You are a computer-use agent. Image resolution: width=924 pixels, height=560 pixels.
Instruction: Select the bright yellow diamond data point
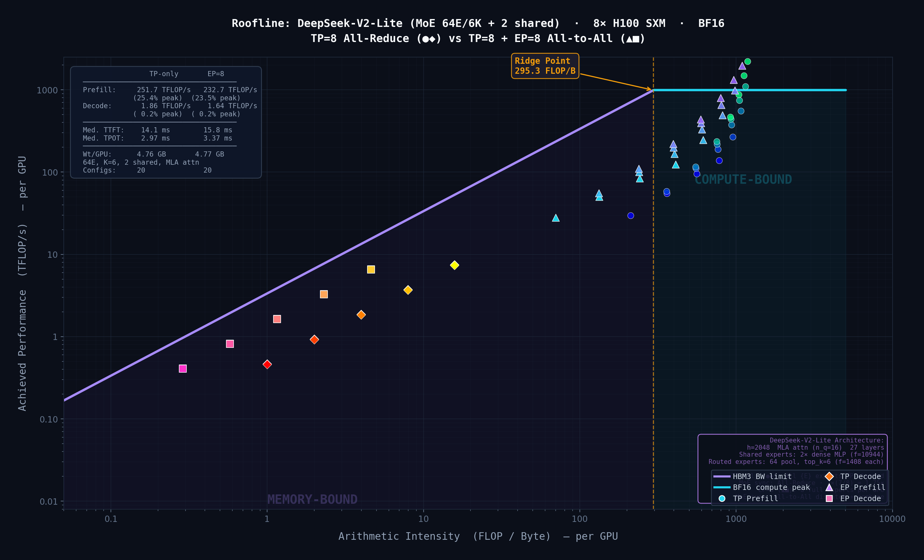454,265
